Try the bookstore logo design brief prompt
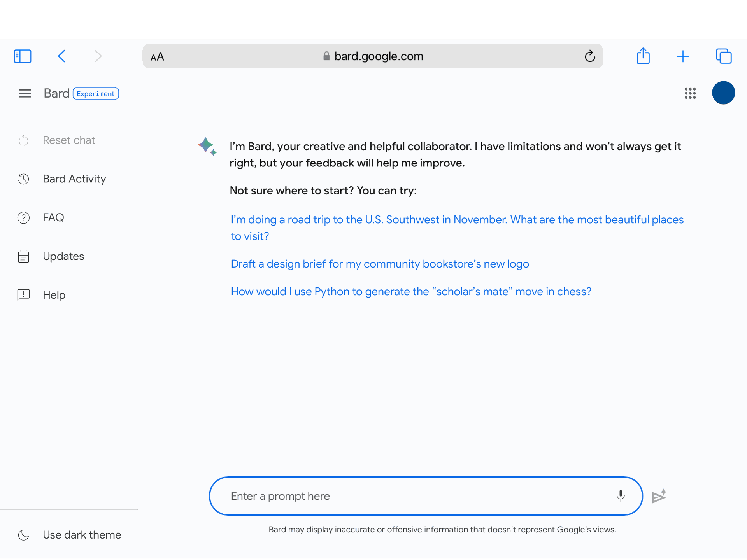The image size is (747, 560). coord(380,264)
